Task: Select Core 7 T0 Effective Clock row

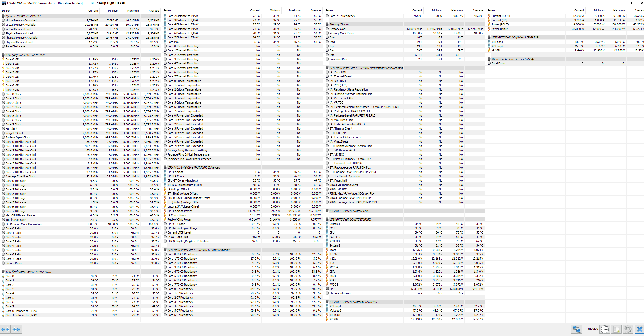Action: (81, 172)
